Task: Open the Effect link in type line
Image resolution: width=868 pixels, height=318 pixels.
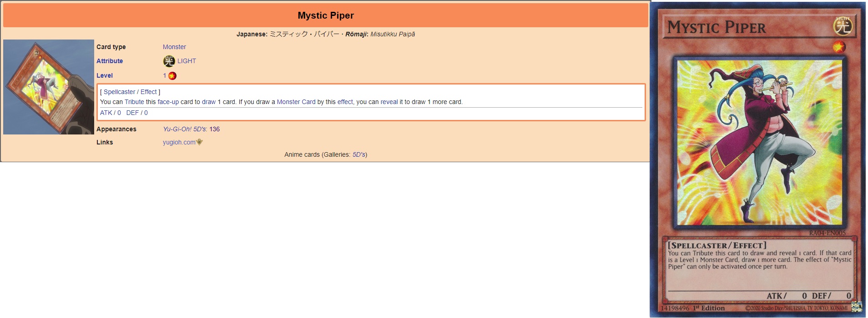Action: click(x=148, y=92)
